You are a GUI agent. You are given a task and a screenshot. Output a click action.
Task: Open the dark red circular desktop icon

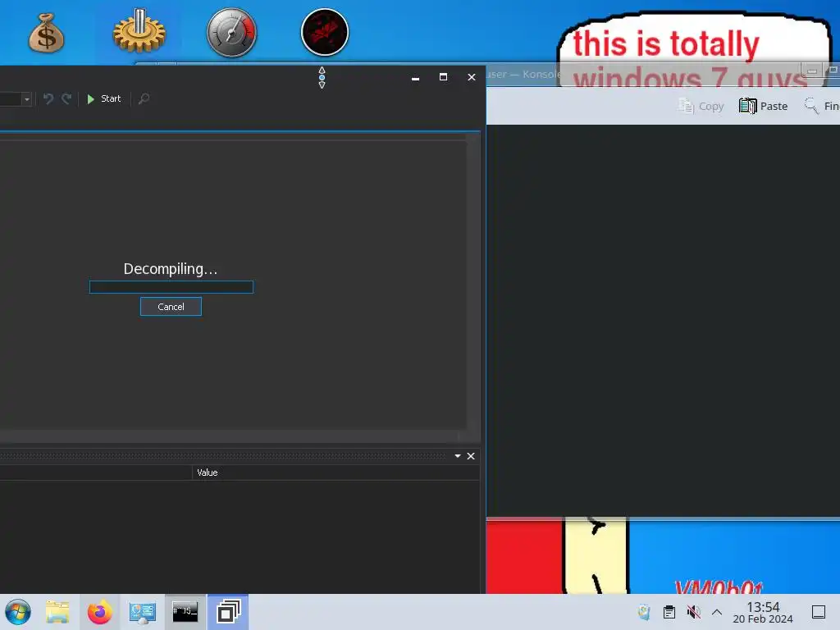[325, 32]
